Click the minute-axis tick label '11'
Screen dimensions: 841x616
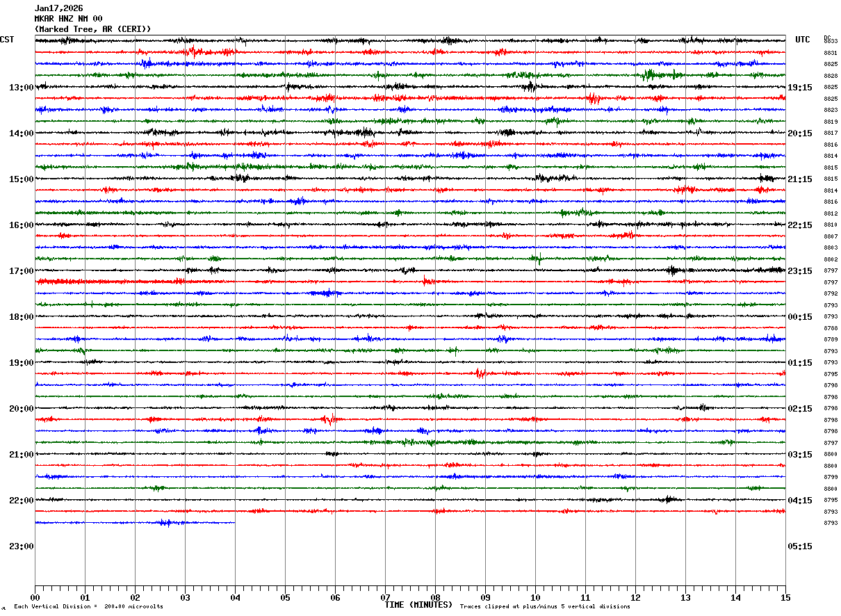pos(585,598)
